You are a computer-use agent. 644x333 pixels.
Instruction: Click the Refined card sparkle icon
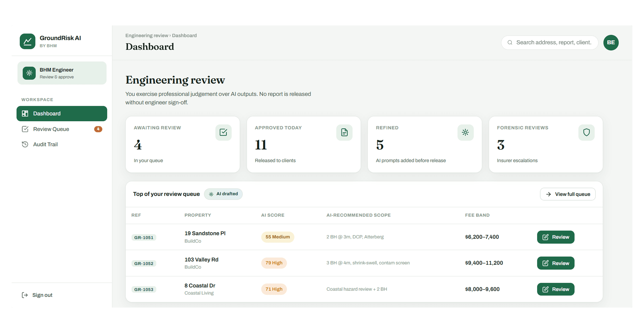[x=465, y=132]
